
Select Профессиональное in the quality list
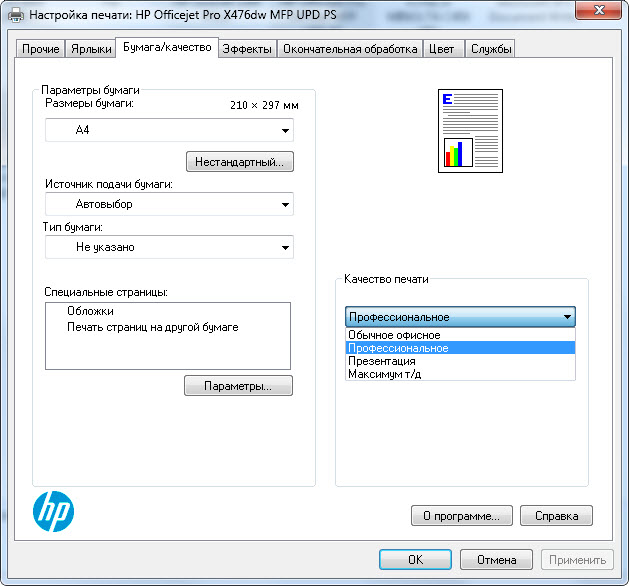click(460, 348)
